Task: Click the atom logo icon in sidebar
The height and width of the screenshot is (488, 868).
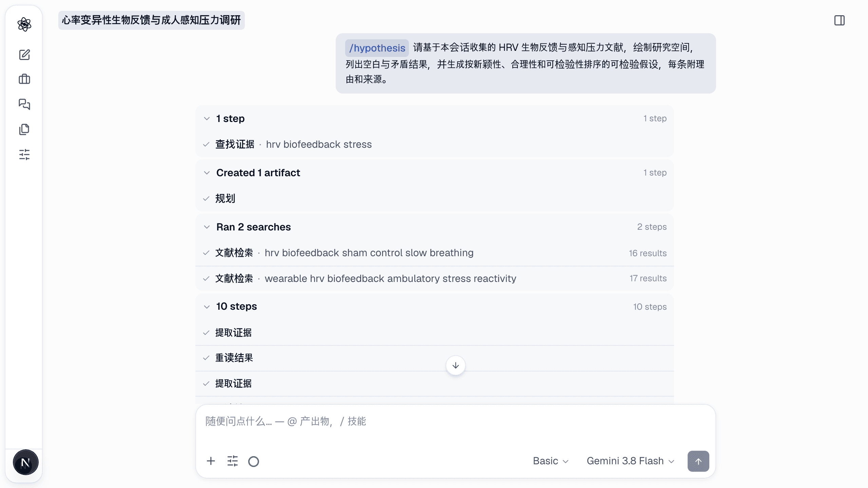Action: coord(24,24)
